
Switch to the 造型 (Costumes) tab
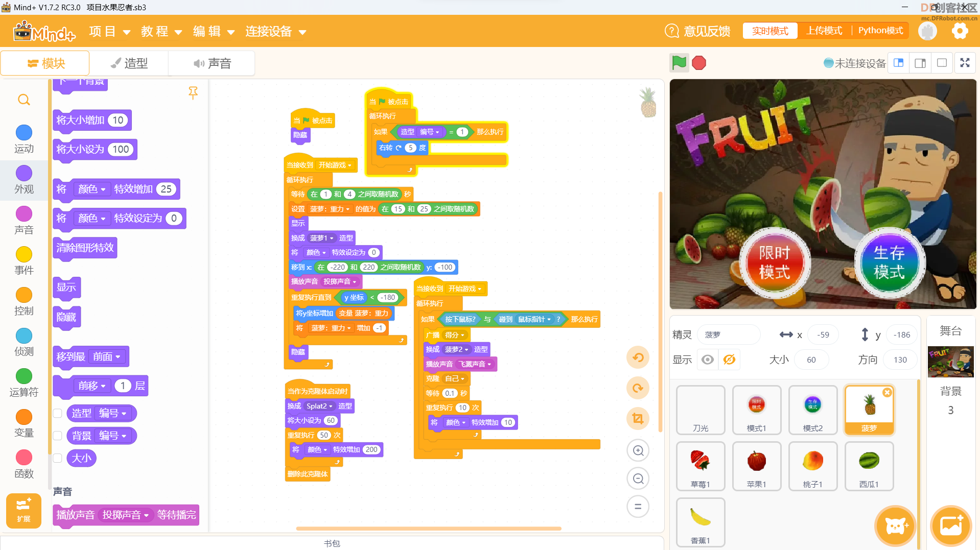(129, 63)
